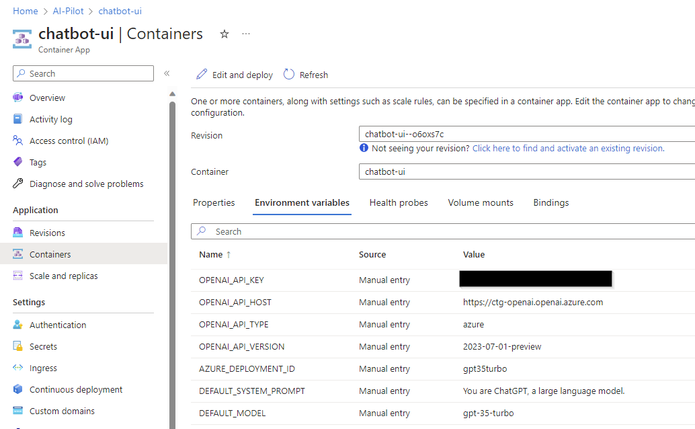Click the 2023-07-01-preview value
The width and height of the screenshot is (695, 429).
point(502,347)
